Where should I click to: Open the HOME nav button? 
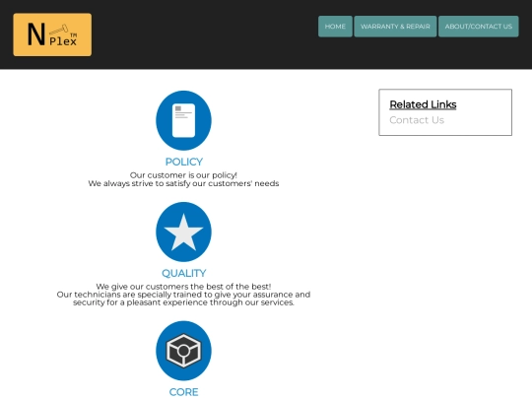335,27
